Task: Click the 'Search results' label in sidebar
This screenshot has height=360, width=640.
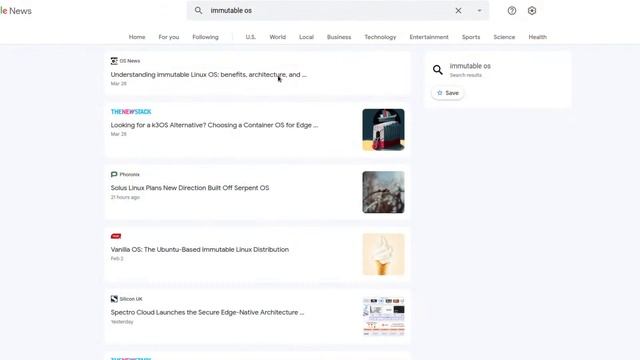Action: 466,75
